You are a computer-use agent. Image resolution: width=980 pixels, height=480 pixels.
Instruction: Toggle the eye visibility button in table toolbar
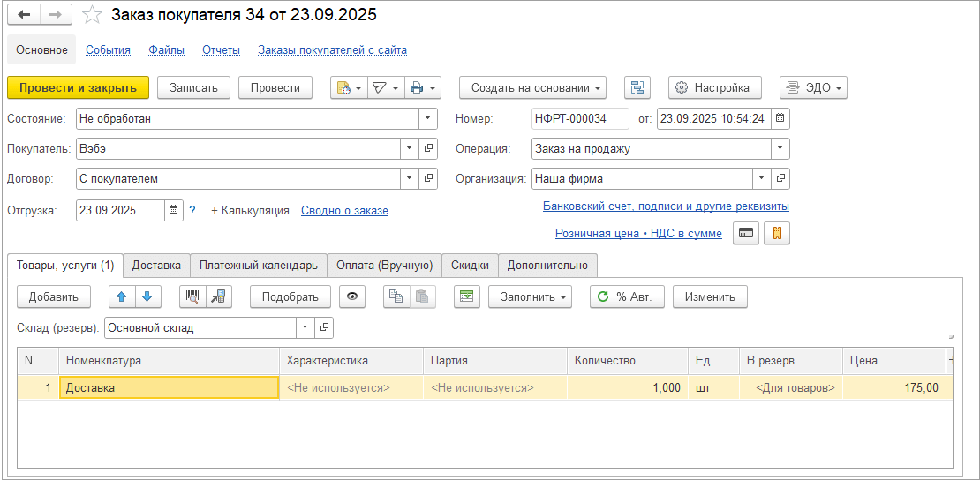352,296
